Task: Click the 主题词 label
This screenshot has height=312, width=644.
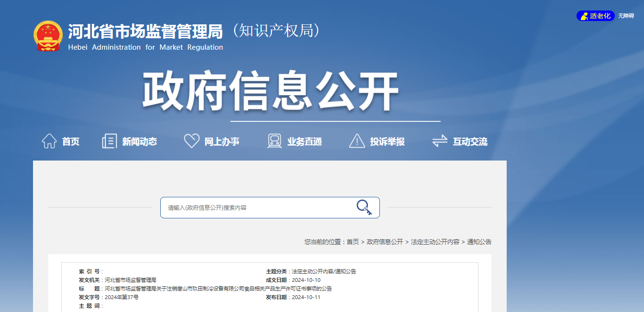Action: pos(90,306)
